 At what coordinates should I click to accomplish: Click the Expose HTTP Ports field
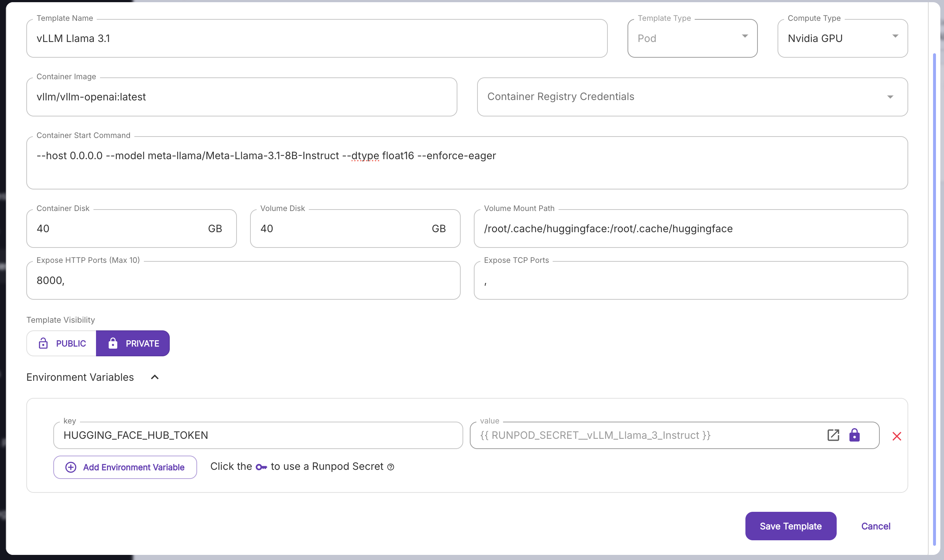pos(243,280)
